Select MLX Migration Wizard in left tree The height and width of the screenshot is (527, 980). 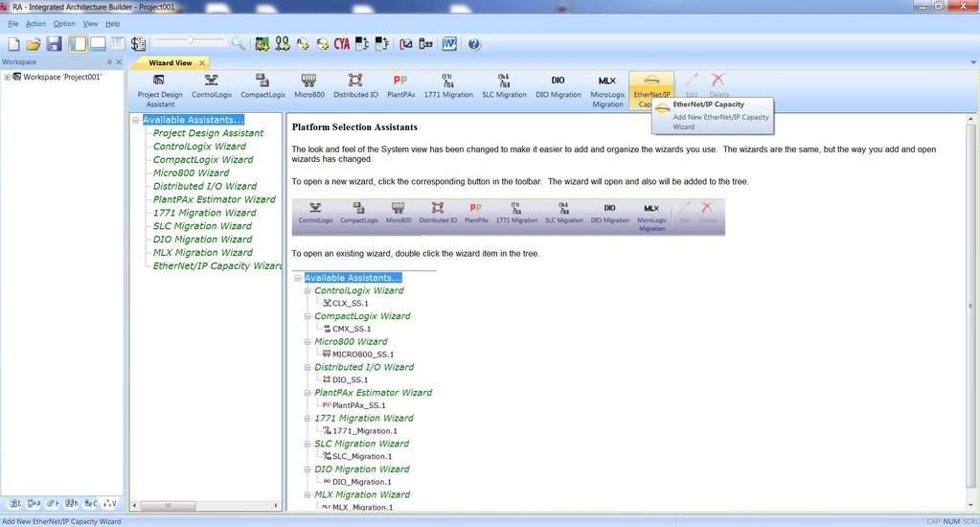pyautogui.click(x=203, y=253)
